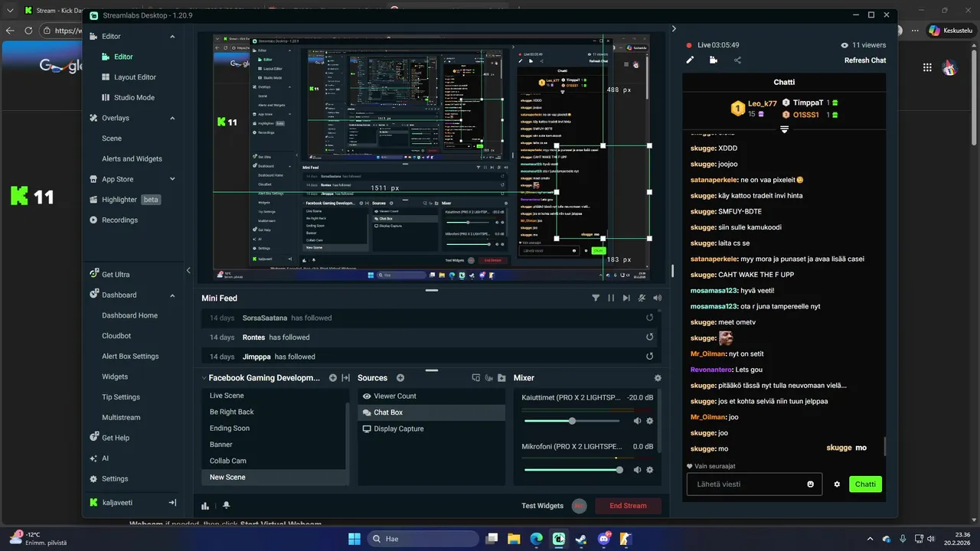
Task: Open Kaiuttimet source settings gear
Action: (650, 421)
